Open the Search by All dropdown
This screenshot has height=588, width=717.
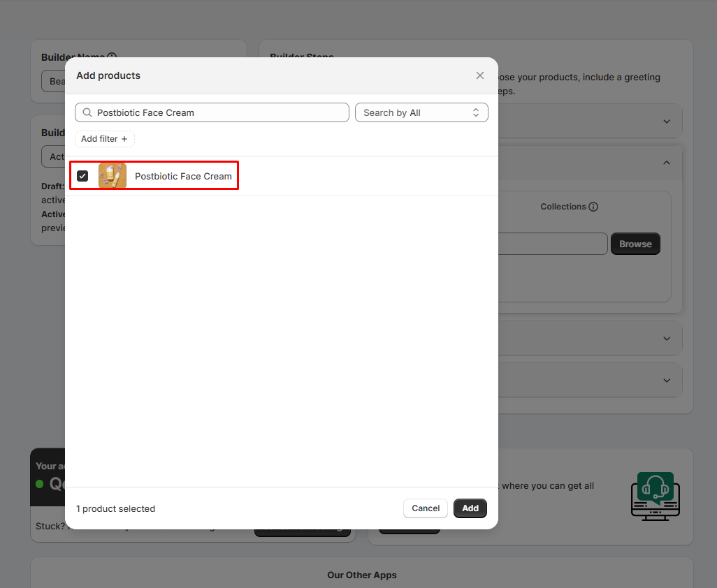pos(421,112)
